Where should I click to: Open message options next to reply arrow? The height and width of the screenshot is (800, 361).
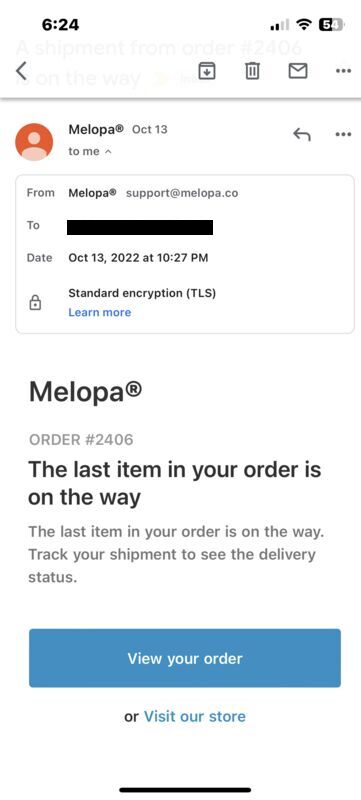pos(343,135)
